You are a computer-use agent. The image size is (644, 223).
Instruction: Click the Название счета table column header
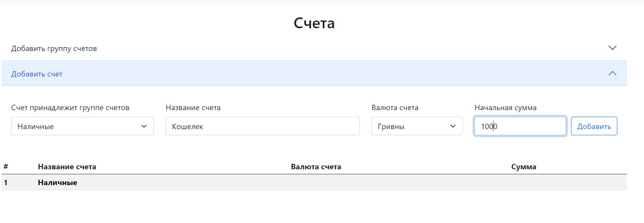coord(67,167)
